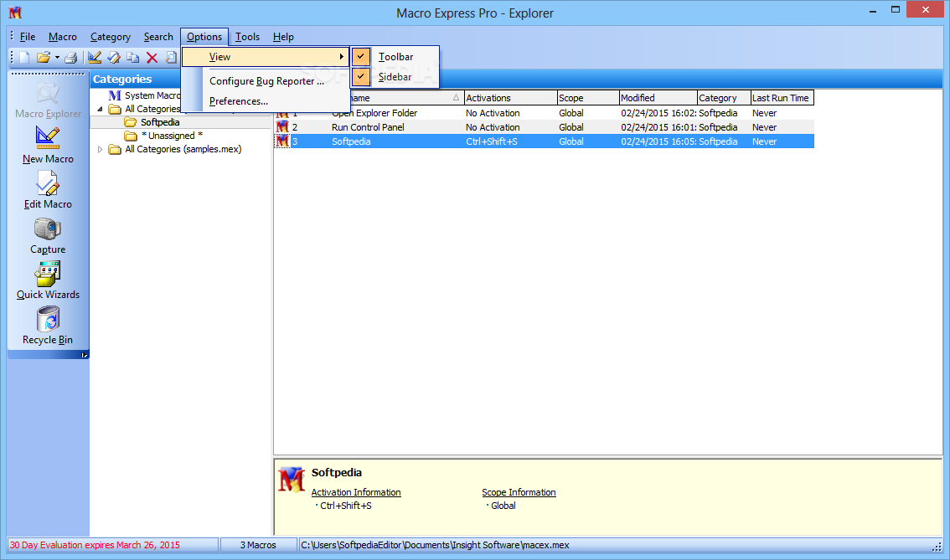Click the M icon of macro row 3
Viewport: 950px width, 560px height.
click(282, 141)
